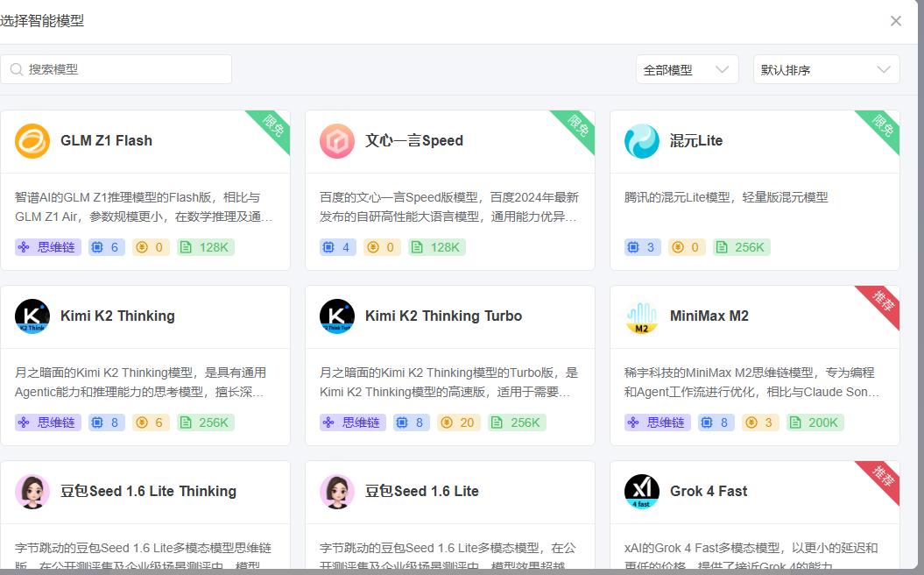Click the MiniMax M2 model logo
This screenshot has height=575, width=924.
pyautogui.click(x=642, y=316)
